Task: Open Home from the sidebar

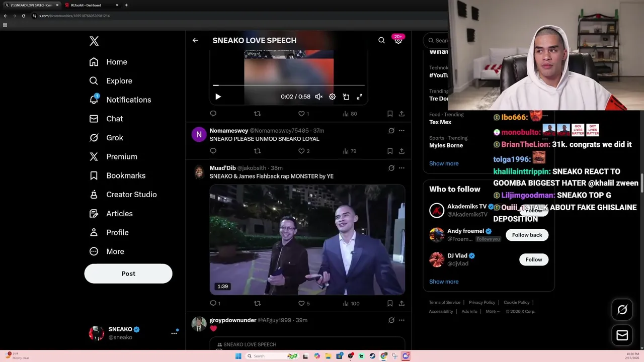Action: 108,62
